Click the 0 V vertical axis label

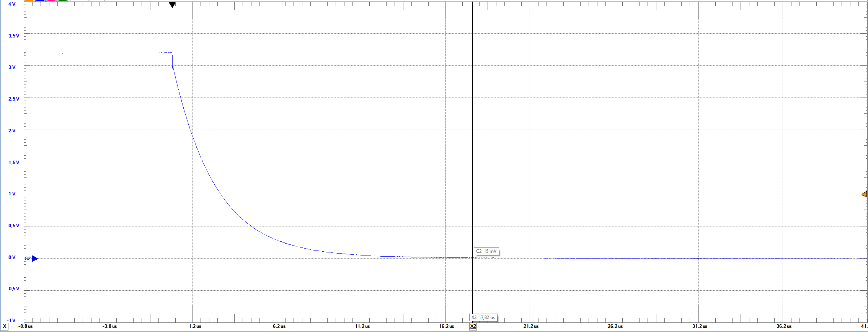coord(12,257)
